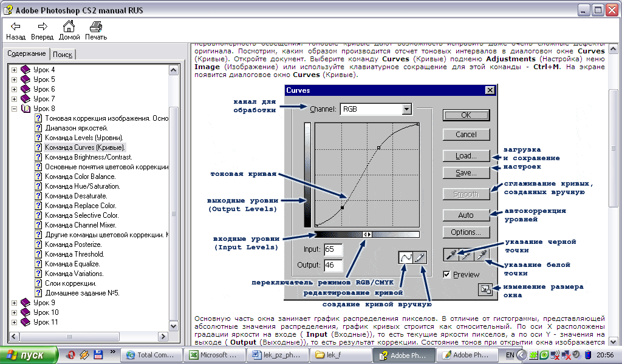This screenshot has width=622, height=364.
Task: Select the curve-point editing mode icon
Action: click(x=406, y=257)
